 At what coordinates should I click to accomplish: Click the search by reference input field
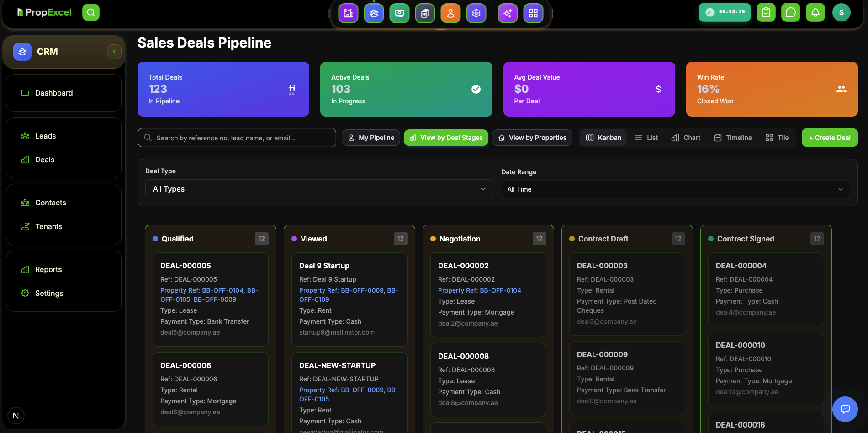[237, 137]
